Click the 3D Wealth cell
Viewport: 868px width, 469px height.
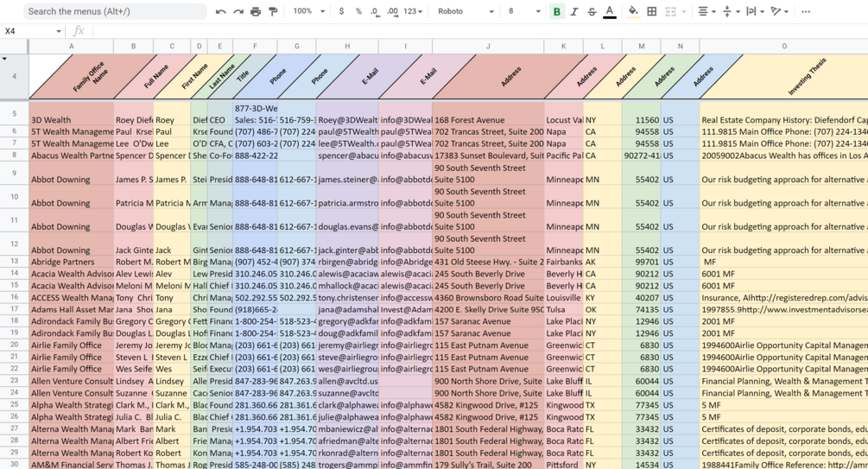point(72,113)
